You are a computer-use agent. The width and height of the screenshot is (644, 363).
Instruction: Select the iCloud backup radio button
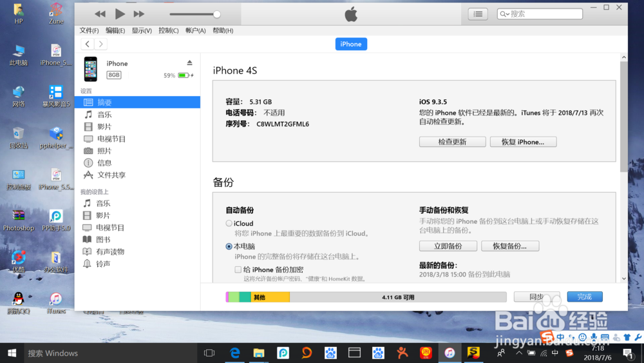(x=229, y=223)
